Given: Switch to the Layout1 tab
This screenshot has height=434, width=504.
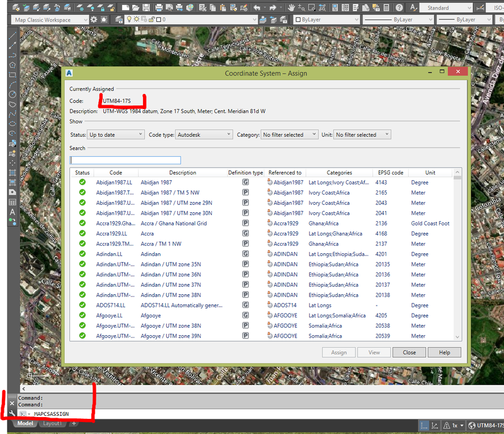Looking at the screenshot, I should tap(52, 424).
